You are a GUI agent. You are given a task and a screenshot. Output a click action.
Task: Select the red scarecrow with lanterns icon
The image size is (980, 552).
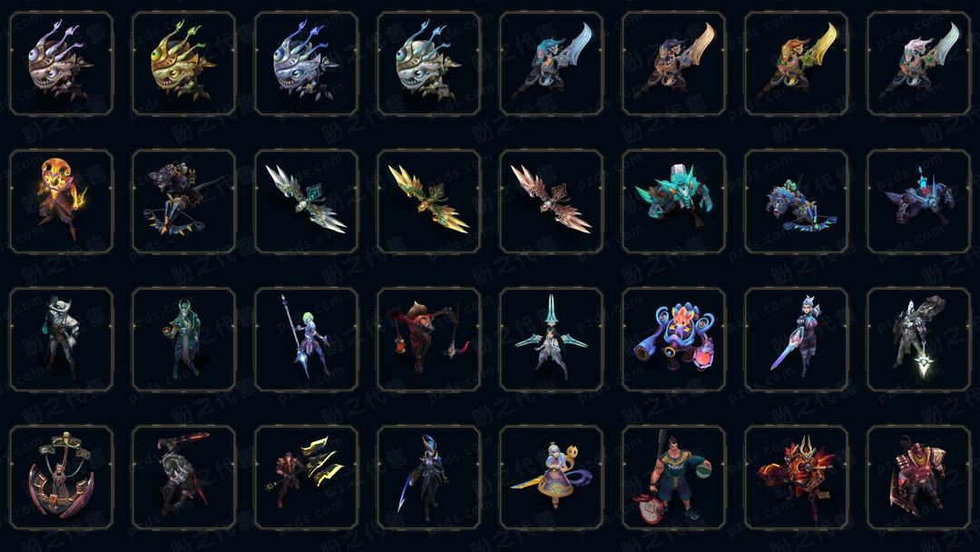point(428,340)
